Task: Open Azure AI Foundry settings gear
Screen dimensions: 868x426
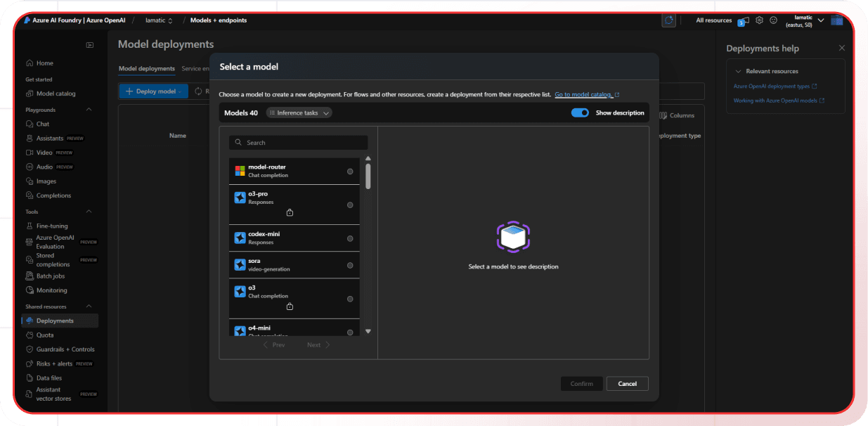Action: point(759,20)
